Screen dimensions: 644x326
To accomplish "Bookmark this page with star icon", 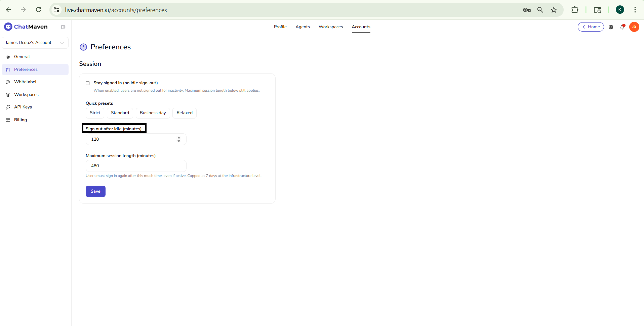I will (x=554, y=10).
